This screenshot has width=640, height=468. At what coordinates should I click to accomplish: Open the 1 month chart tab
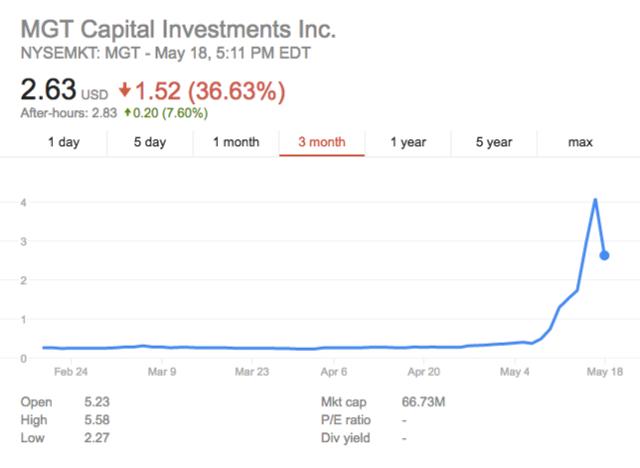click(236, 142)
